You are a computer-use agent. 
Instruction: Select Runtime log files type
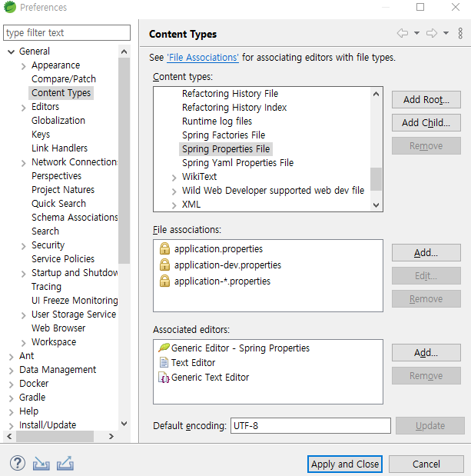coord(217,121)
